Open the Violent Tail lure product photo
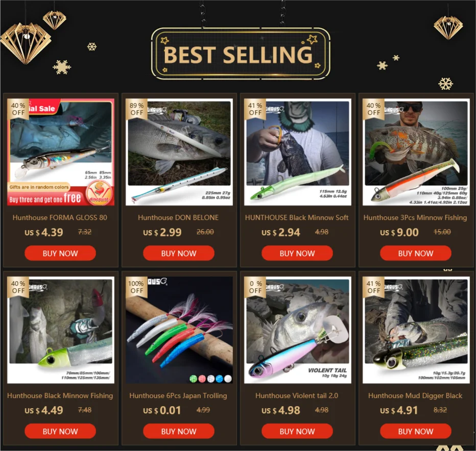Viewport: 476px width, 451px height. coord(297,330)
